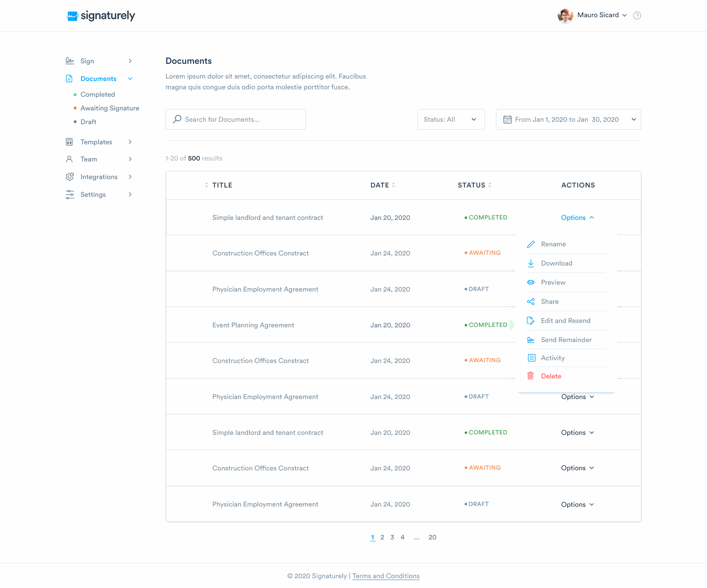Click the Edit and Resend document icon
Viewport: 707px width, 588px height.
[531, 321]
